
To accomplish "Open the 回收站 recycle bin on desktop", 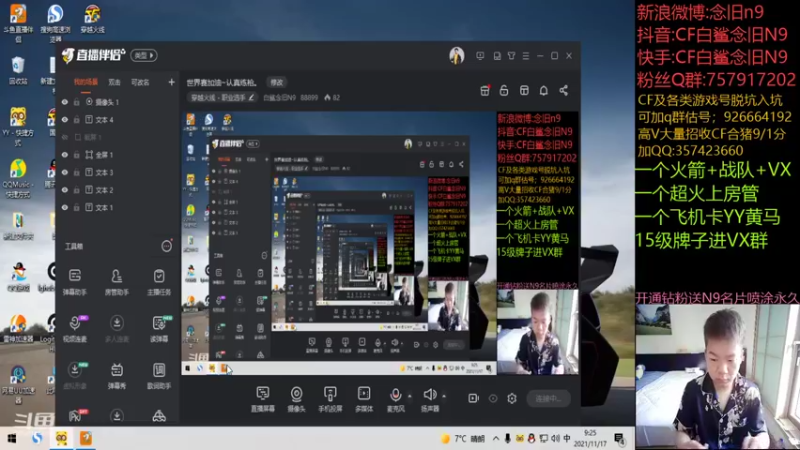I will click(x=18, y=71).
